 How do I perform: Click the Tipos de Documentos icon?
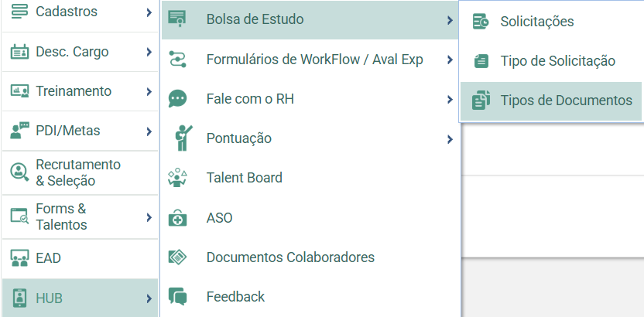coord(481,100)
